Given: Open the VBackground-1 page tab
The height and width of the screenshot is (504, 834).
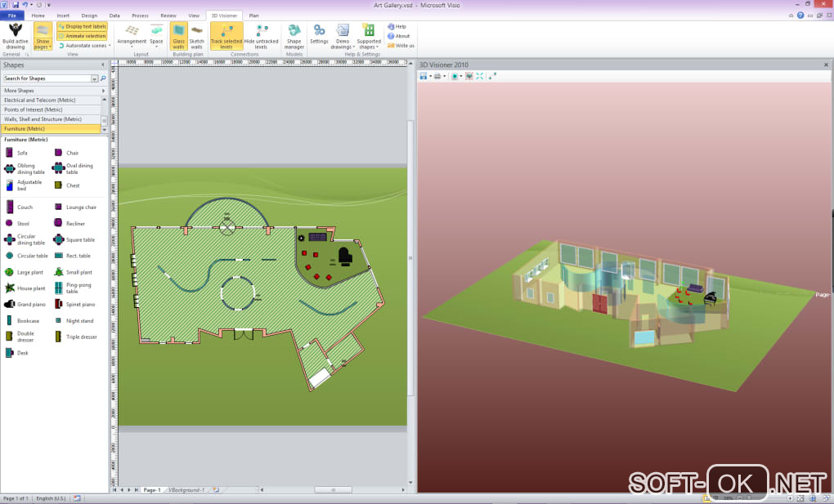Looking at the screenshot, I should [186, 490].
